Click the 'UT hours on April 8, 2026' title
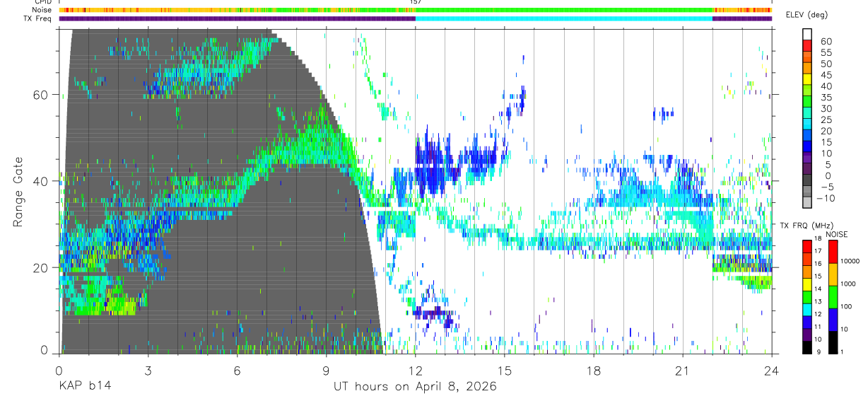This screenshot has width=868, height=401. pos(415,386)
